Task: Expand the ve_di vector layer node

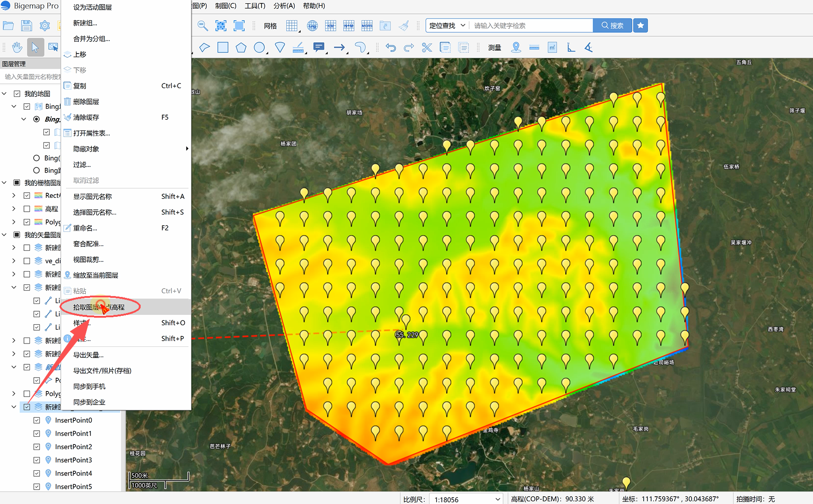Action: click(x=14, y=261)
